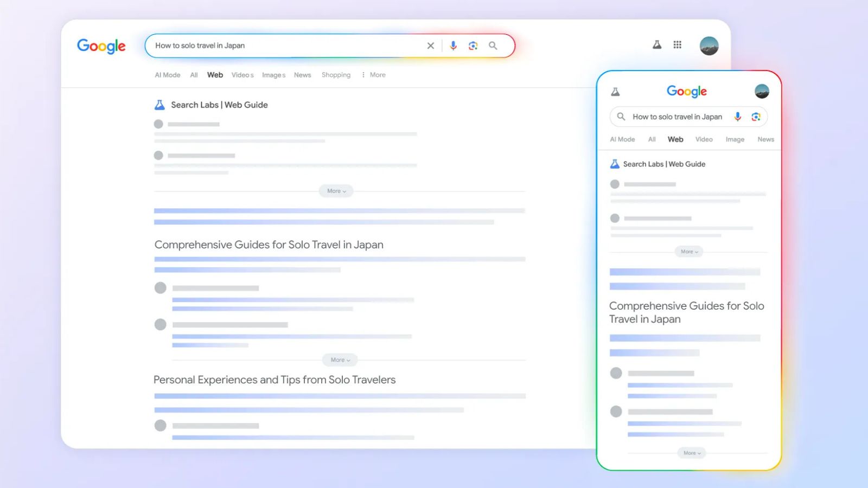Click the voice search microphone icon
This screenshot has height=488, width=868.
click(x=454, y=46)
